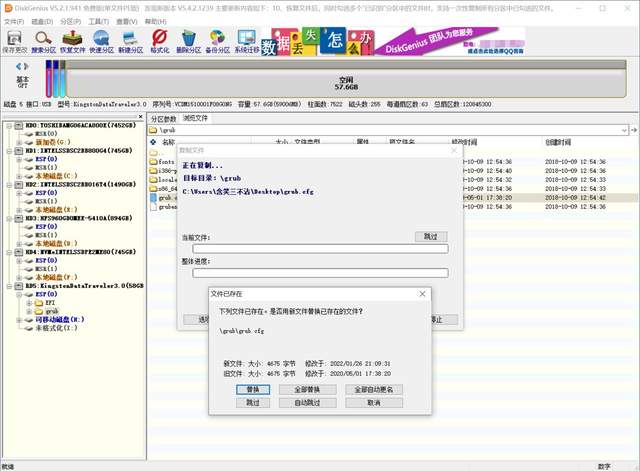
Task: Click the 新建分区 new partition icon
Action: pos(131,42)
